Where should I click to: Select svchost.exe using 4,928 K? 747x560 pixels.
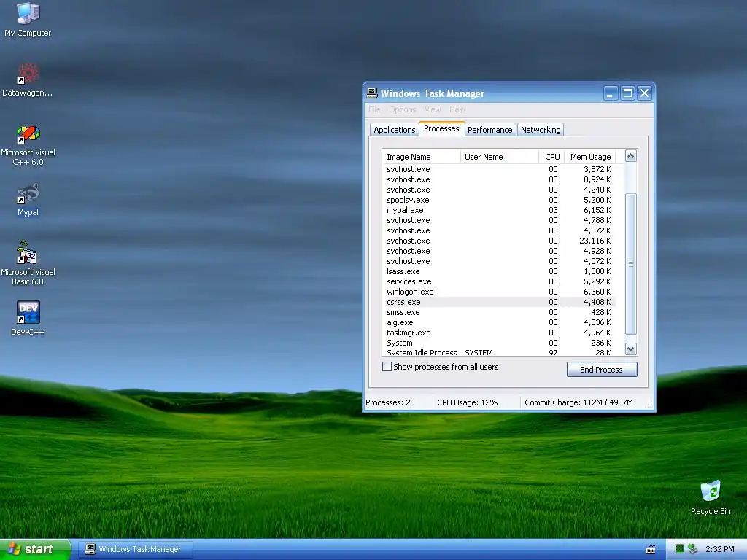[499, 251]
